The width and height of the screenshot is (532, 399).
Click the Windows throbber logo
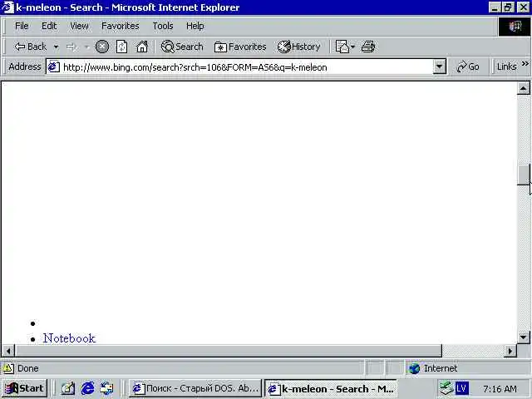[515, 26]
